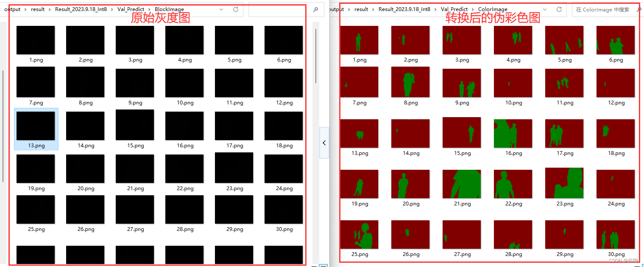The height and width of the screenshot is (267, 644).
Task: Select colored thumbnail 22.png in ColorImage
Action: tap(513, 184)
